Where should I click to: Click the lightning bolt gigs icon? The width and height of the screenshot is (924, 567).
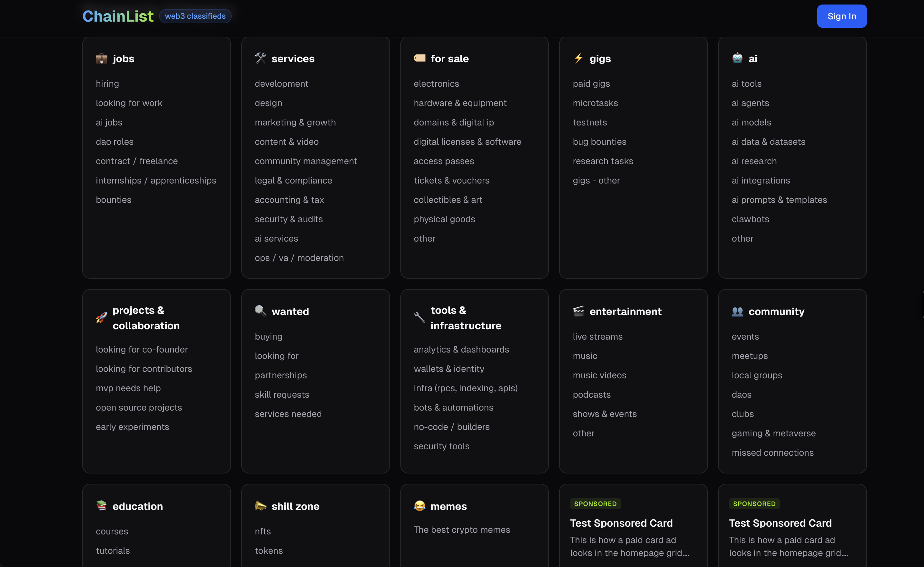point(578,58)
